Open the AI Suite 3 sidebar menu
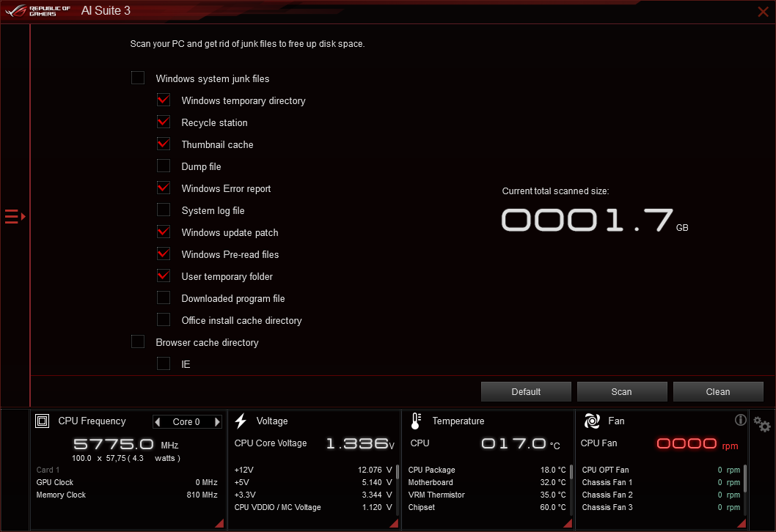 pyautogui.click(x=13, y=216)
